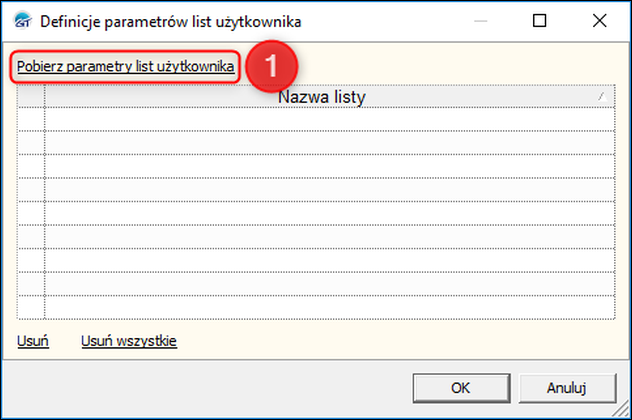Close the dialog with the X button

tap(599, 20)
